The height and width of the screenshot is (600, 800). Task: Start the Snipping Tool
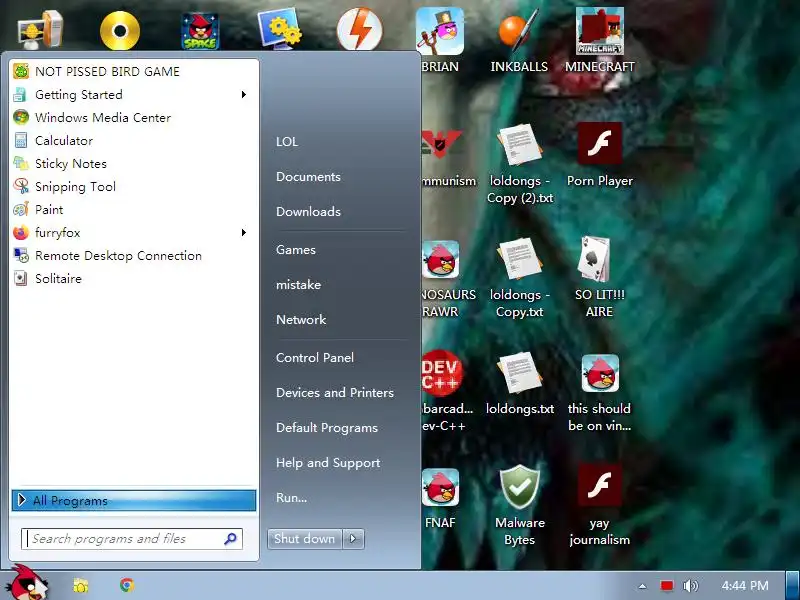click(134, 186)
